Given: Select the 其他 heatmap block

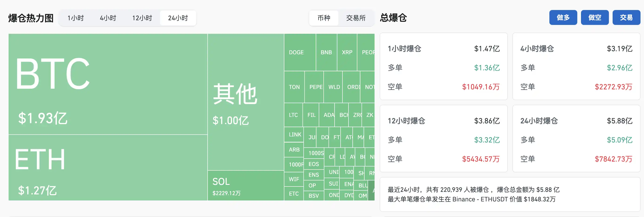Looking at the screenshot, I should (x=246, y=102).
